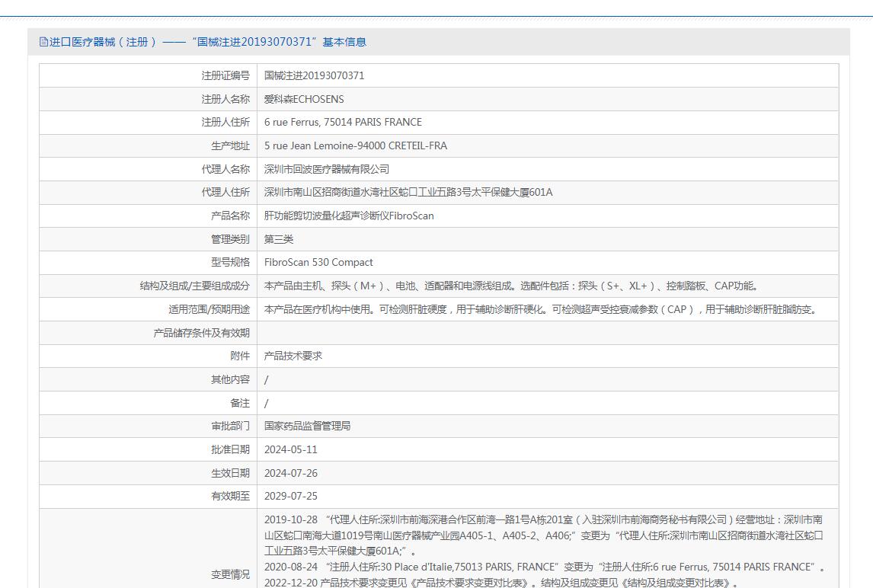Open the 产品技术要求 attachment

(x=293, y=356)
